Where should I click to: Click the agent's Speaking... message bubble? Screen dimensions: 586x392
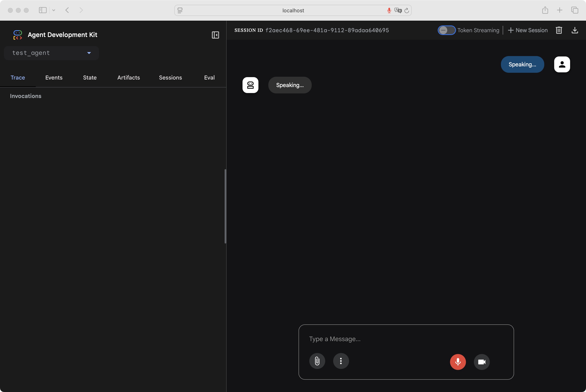[290, 85]
